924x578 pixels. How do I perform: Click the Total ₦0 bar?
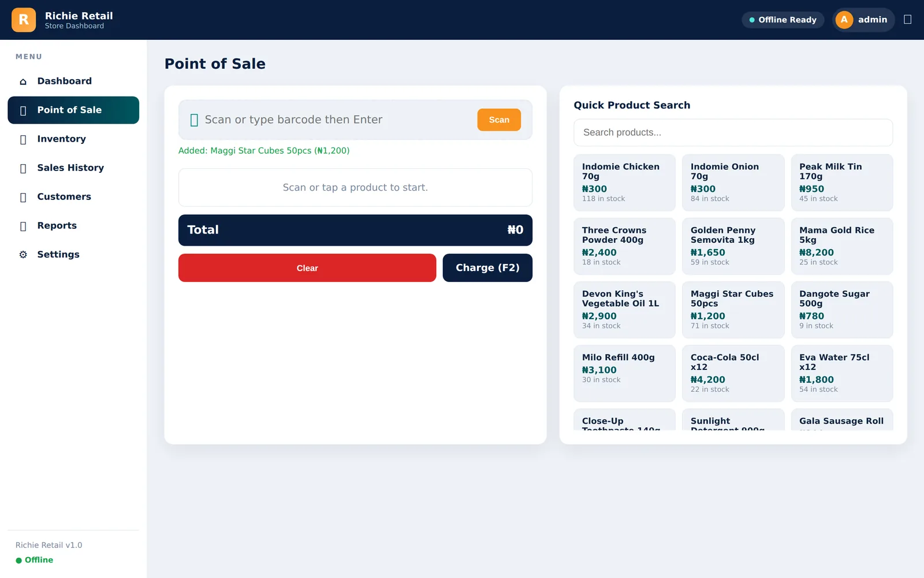(355, 230)
